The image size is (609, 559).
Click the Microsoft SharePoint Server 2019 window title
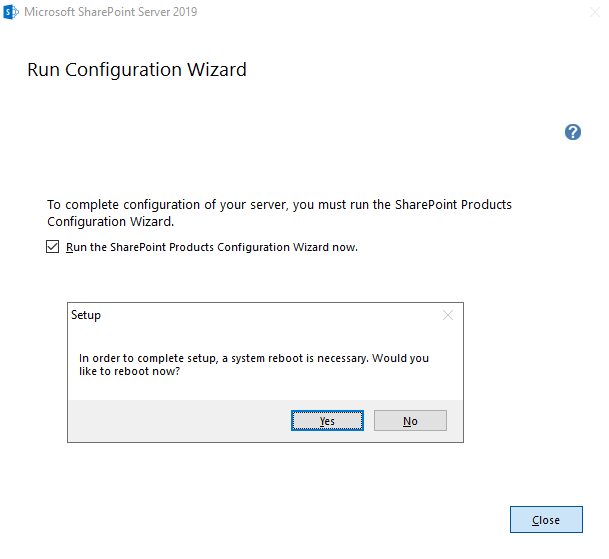(110, 12)
